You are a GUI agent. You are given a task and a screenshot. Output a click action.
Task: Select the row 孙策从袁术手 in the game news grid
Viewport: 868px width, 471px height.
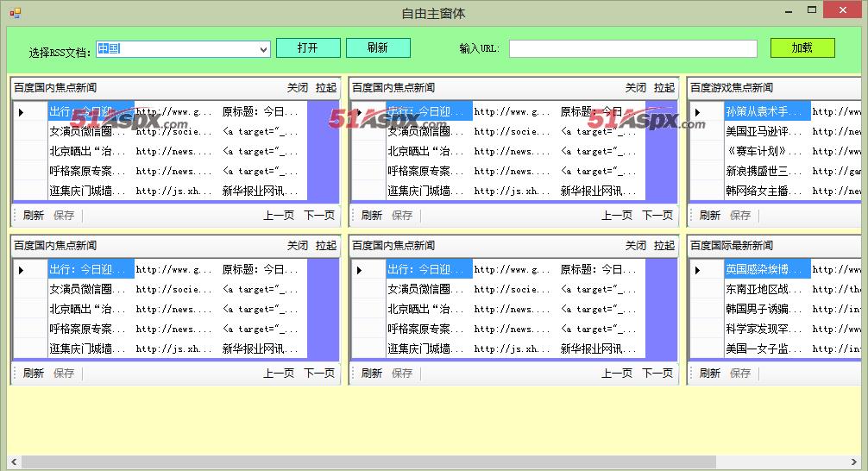(x=767, y=112)
